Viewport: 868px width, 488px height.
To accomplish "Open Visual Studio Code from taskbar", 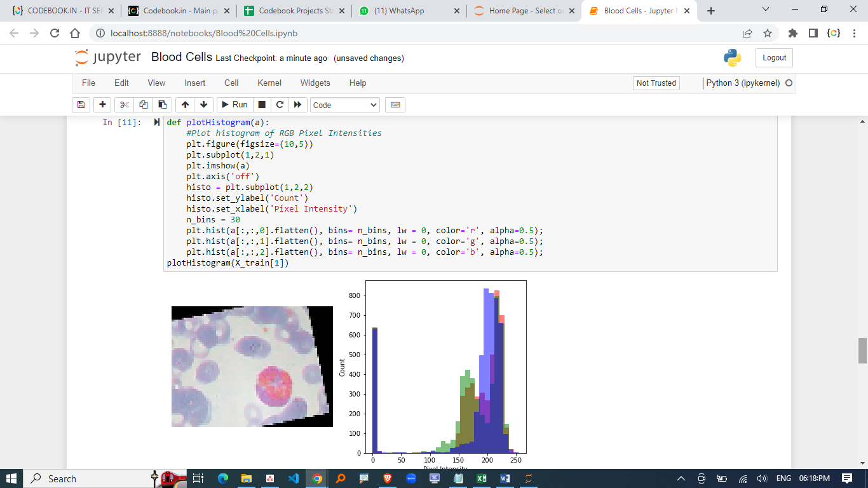I will coord(293,478).
